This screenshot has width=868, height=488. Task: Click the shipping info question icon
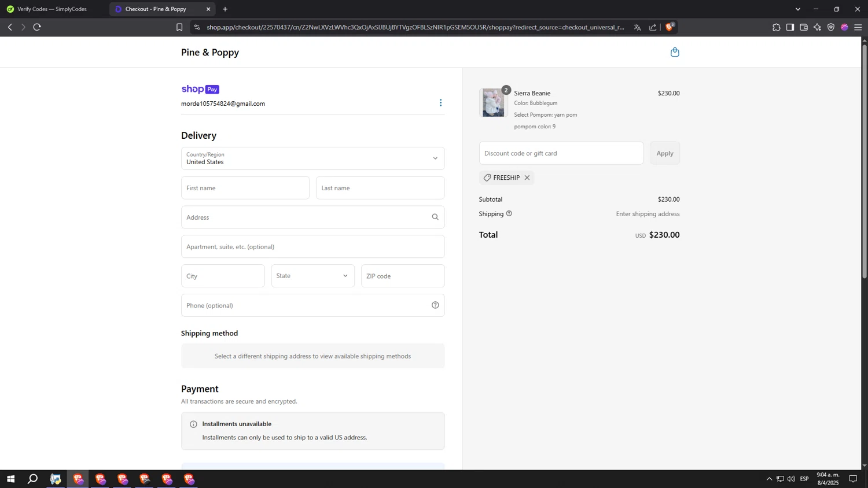tap(509, 213)
